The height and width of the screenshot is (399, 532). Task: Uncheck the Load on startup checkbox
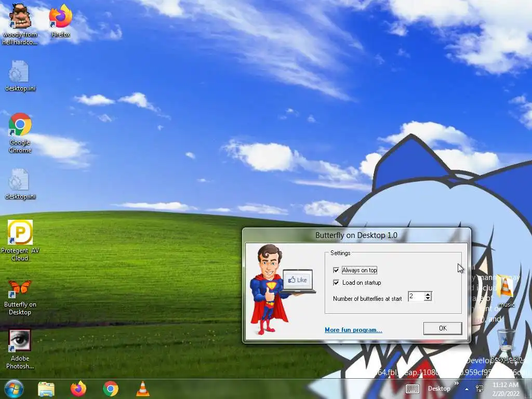(x=336, y=282)
